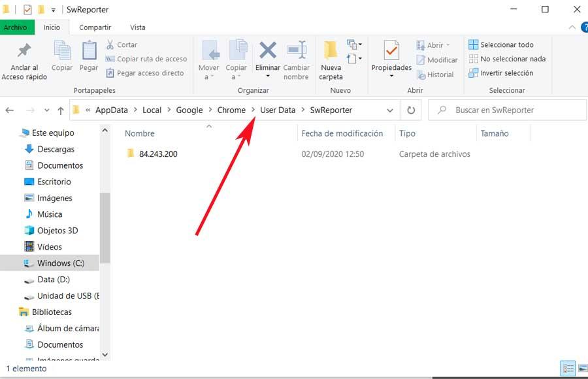Sort by Fecha de modificación column
This screenshot has width=588, height=379.
click(x=342, y=133)
